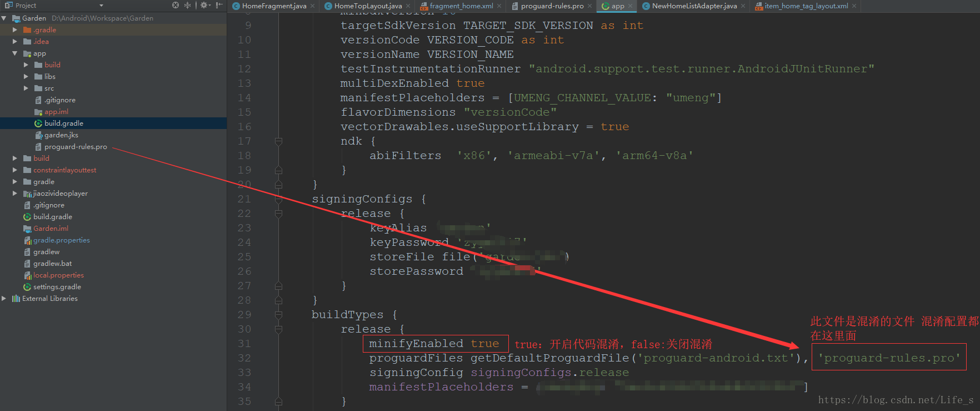Close the proguard-rules.pro editor tab
The image size is (980, 411).
(x=590, y=6)
